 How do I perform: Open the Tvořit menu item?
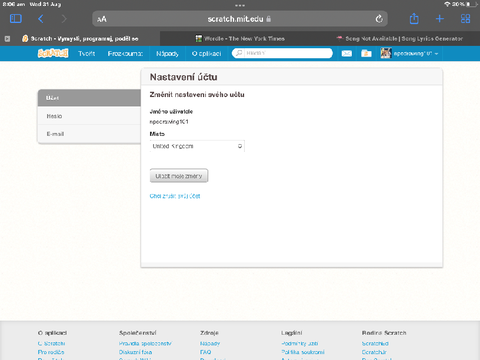(x=87, y=53)
